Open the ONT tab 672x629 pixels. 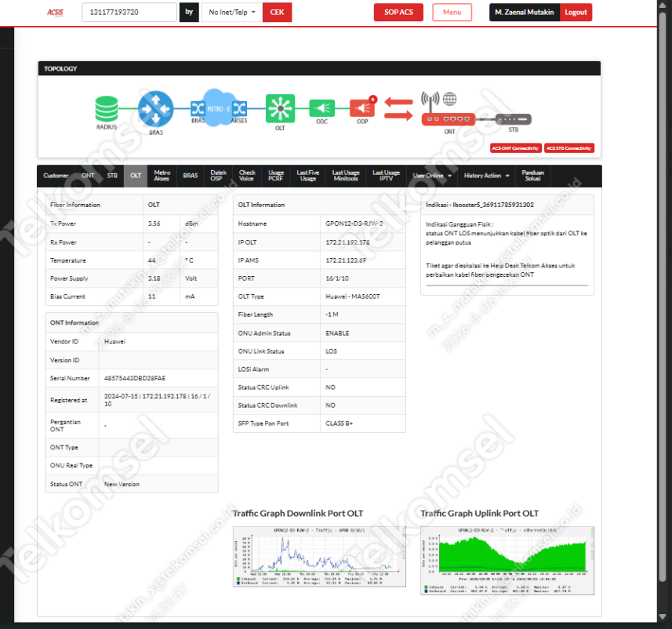88,176
